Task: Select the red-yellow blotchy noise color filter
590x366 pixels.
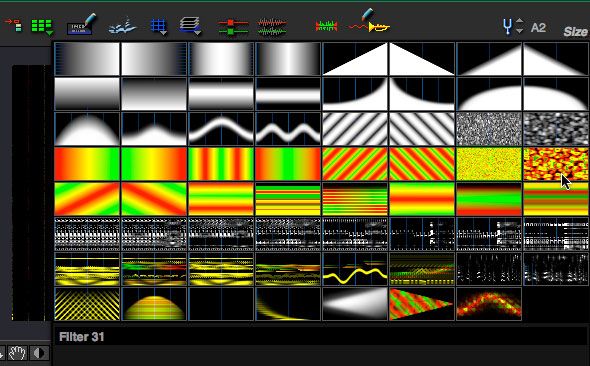Action: click(x=556, y=164)
